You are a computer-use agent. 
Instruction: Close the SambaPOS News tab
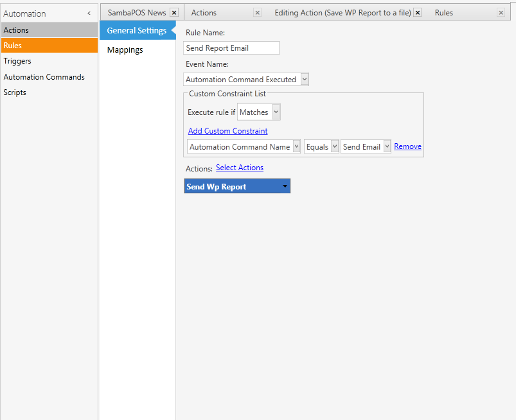click(174, 13)
